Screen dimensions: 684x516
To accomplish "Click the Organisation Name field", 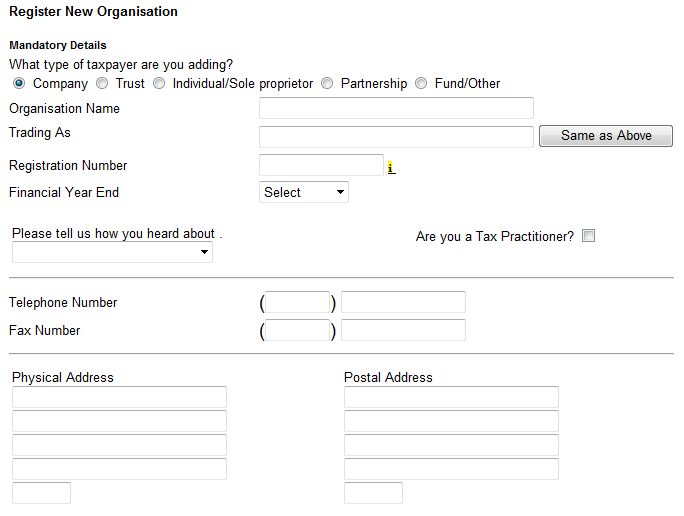I will click(396, 108).
